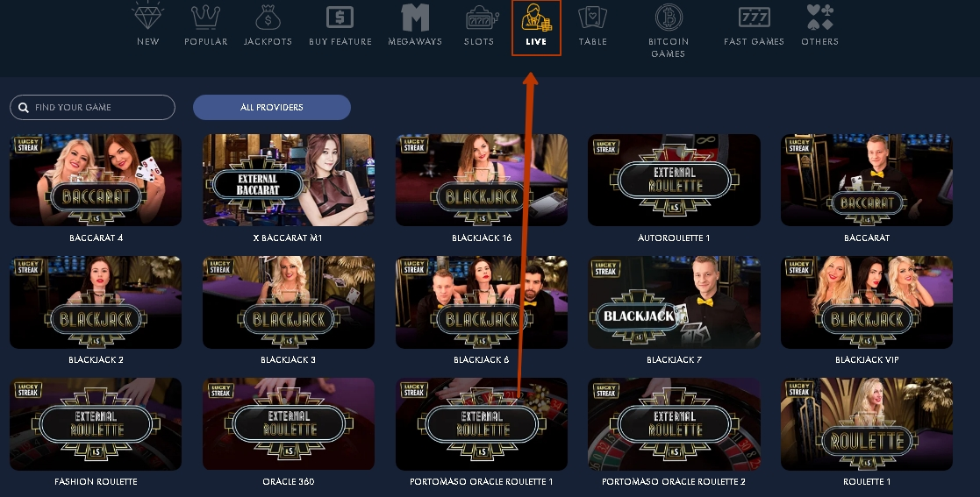
Task: Open the Blackjack VIP table thumbnail
Action: click(866, 302)
